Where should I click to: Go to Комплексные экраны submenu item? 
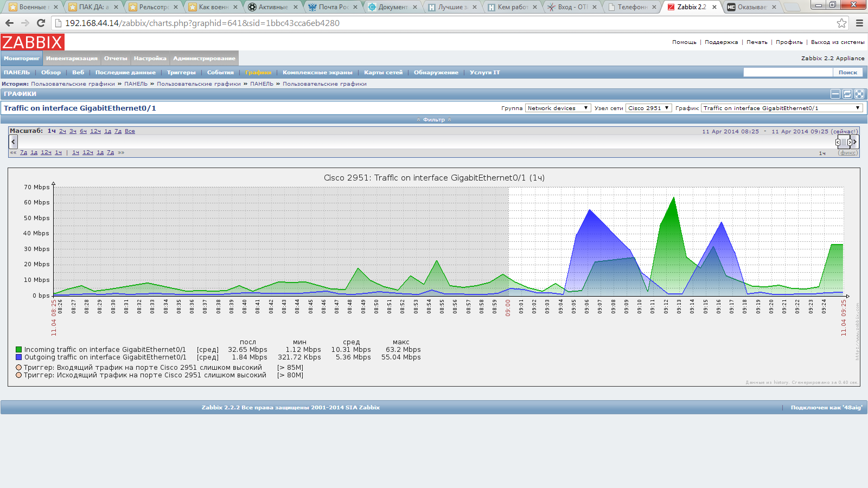pyautogui.click(x=317, y=72)
